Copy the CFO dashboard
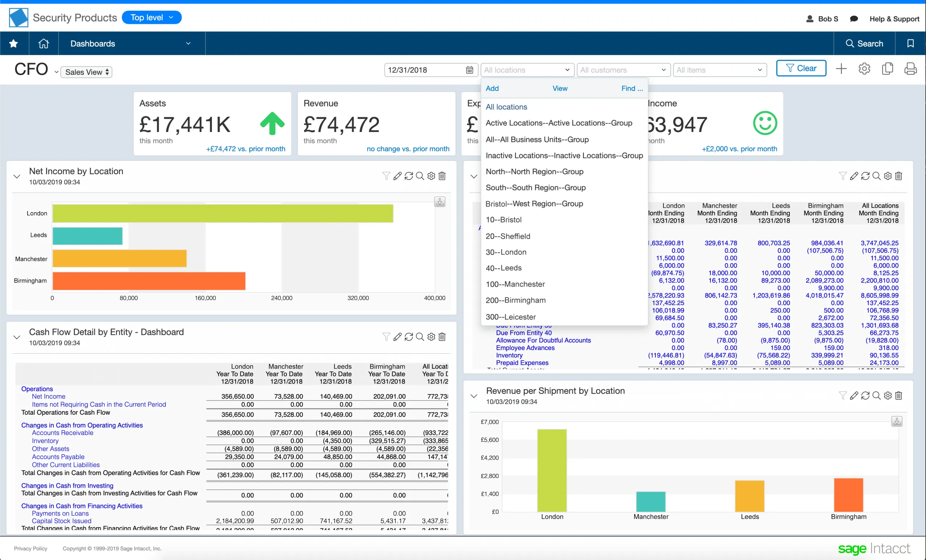Screen dimensions: 926x560 coord(887,68)
